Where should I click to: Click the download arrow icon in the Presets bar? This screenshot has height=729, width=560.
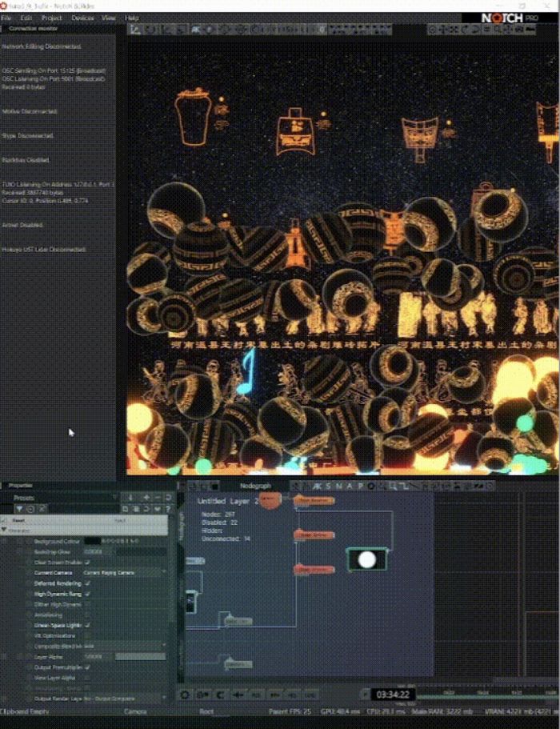[130, 498]
